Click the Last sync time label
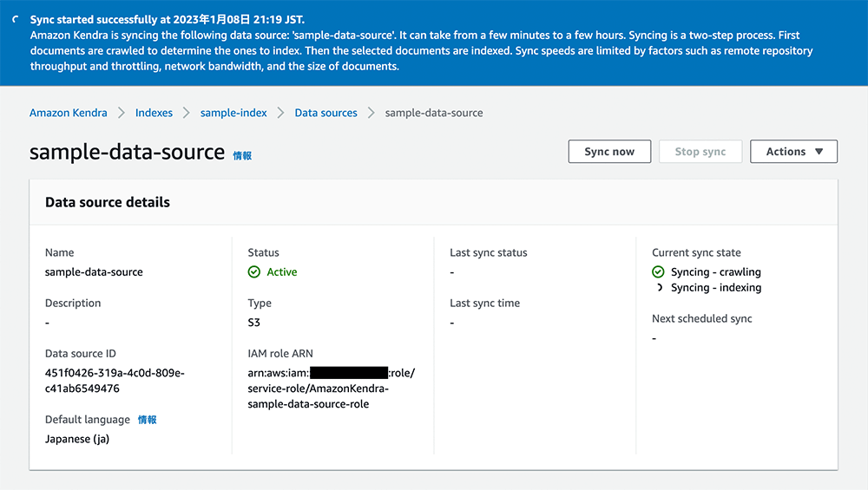868x490 pixels. (x=484, y=303)
